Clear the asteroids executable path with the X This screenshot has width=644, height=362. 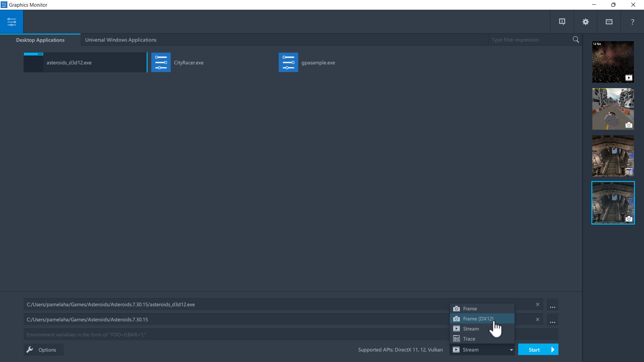[x=538, y=304]
